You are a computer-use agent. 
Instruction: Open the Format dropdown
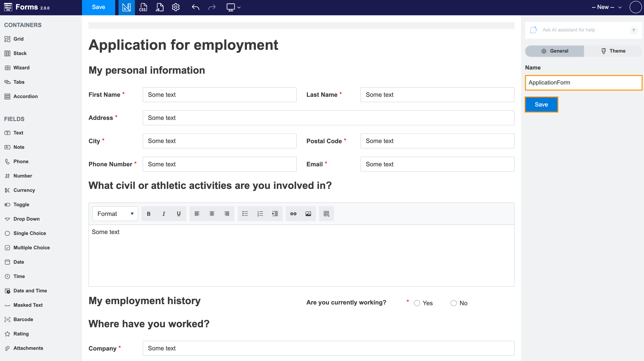tap(115, 214)
